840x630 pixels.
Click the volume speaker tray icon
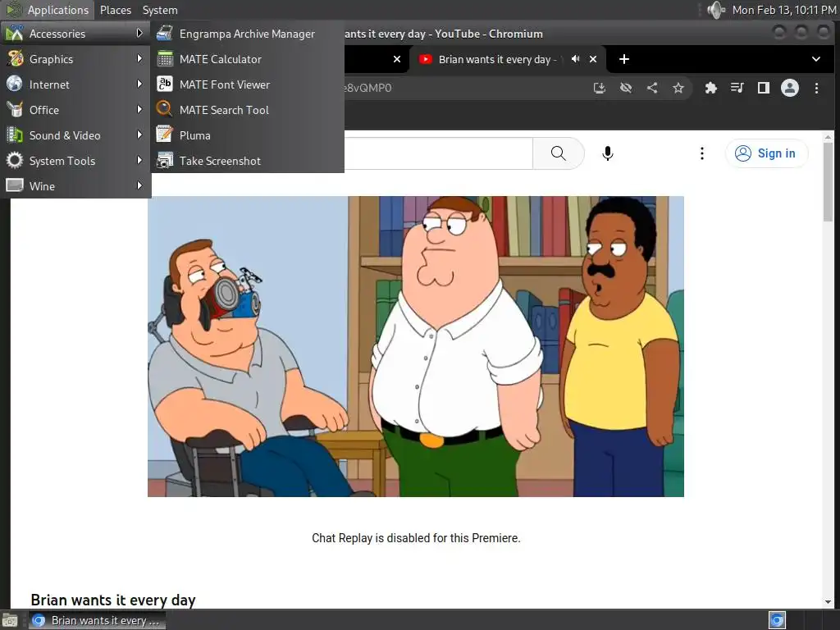pyautogui.click(x=715, y=10)
